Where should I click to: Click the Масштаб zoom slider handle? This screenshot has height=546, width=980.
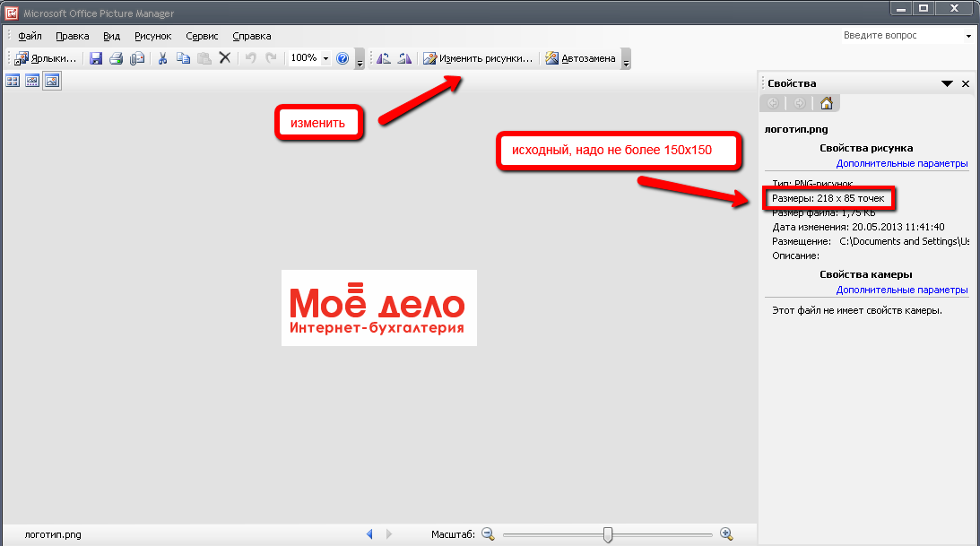608,534
